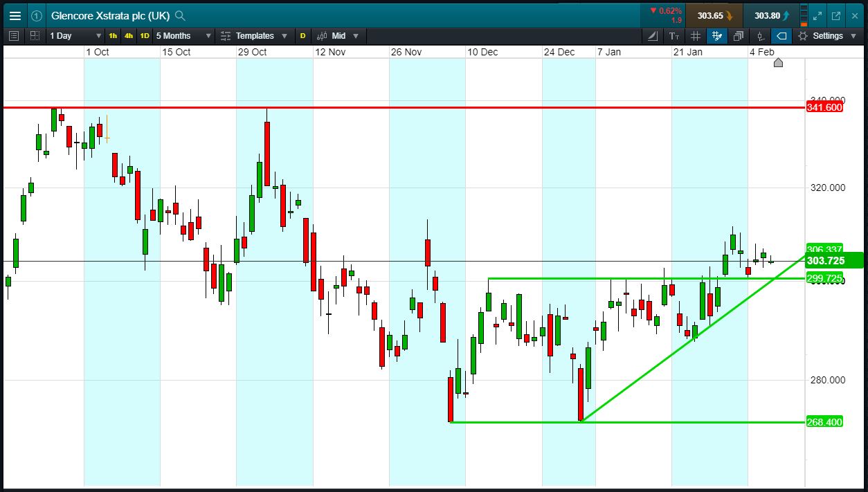Click the circled number one chart link icon
Image resolution: width=868 pixels, height=492 pixels.
[37, 15]
